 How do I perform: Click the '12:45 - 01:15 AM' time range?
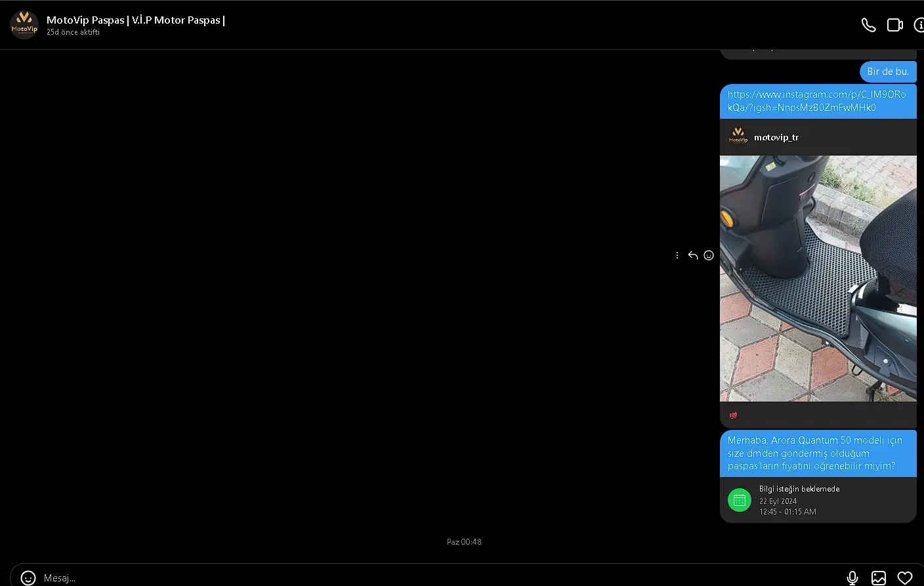[788, 512]
